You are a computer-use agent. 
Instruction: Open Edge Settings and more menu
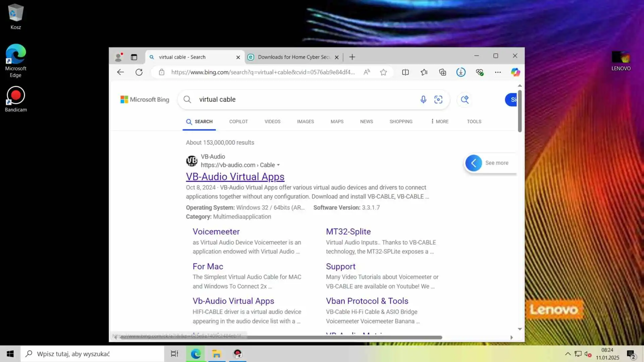(498, 72)
